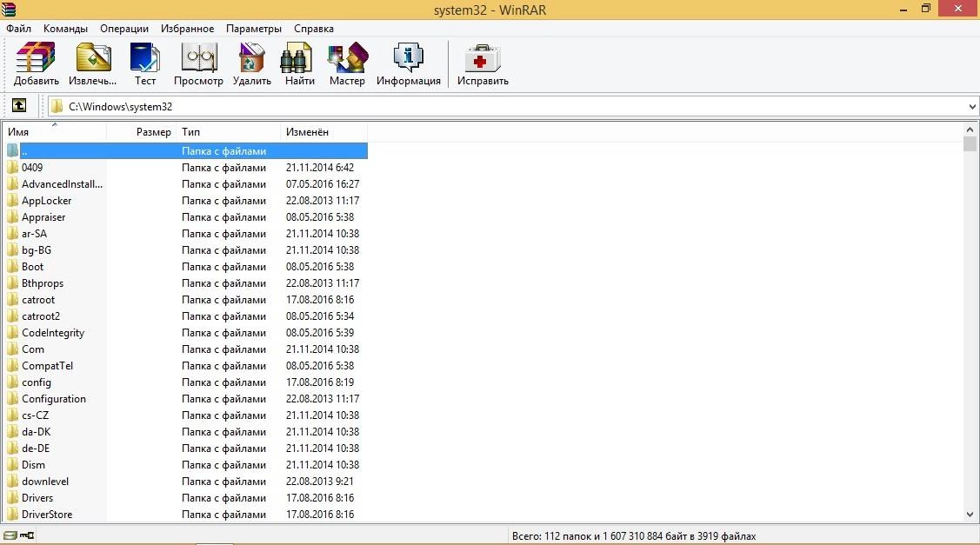Sort the list by Имя column header

click(55, 132)
